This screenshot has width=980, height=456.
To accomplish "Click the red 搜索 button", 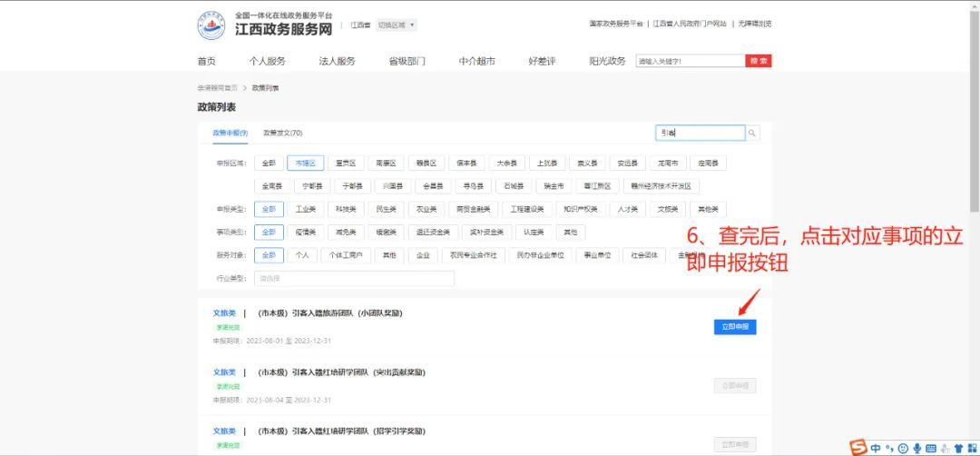I will [758, 61].
